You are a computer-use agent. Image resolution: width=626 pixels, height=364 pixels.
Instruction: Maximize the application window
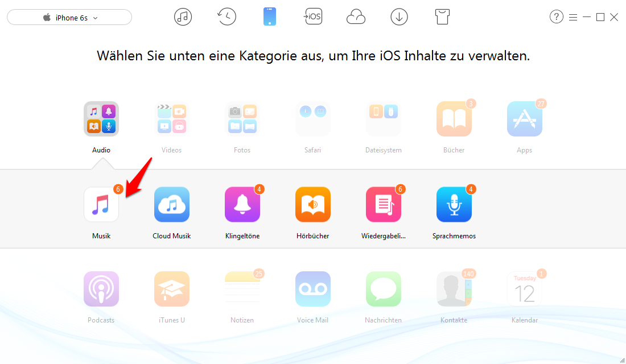click(x=600, y=17)
